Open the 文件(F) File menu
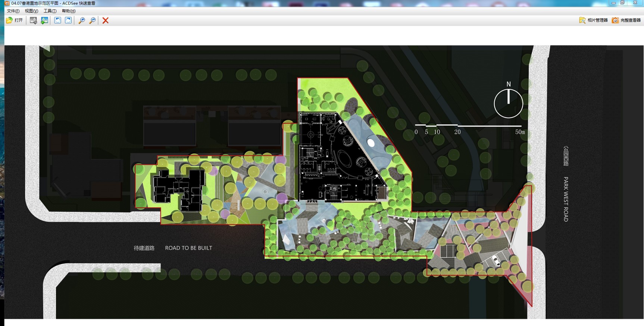 [13, 11]
